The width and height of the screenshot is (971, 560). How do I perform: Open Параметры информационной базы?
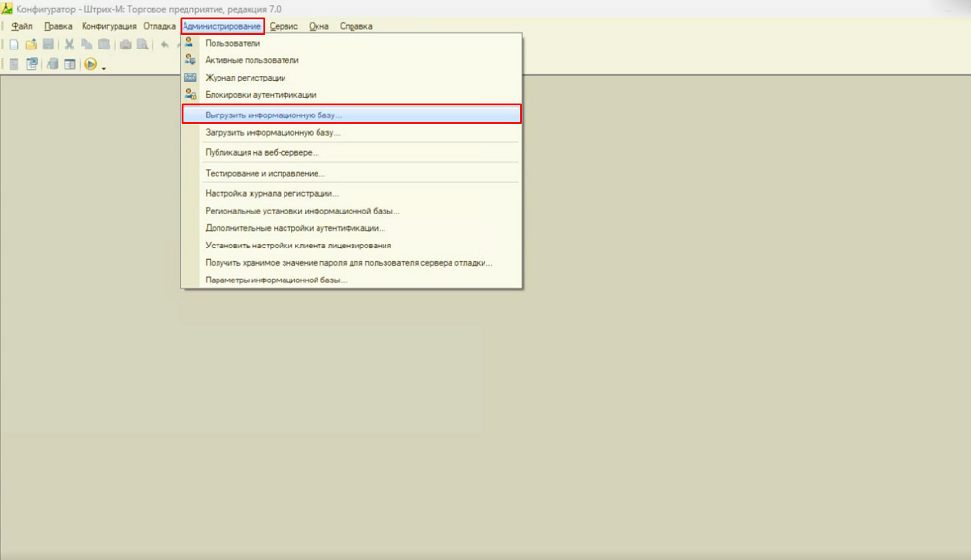352,280
